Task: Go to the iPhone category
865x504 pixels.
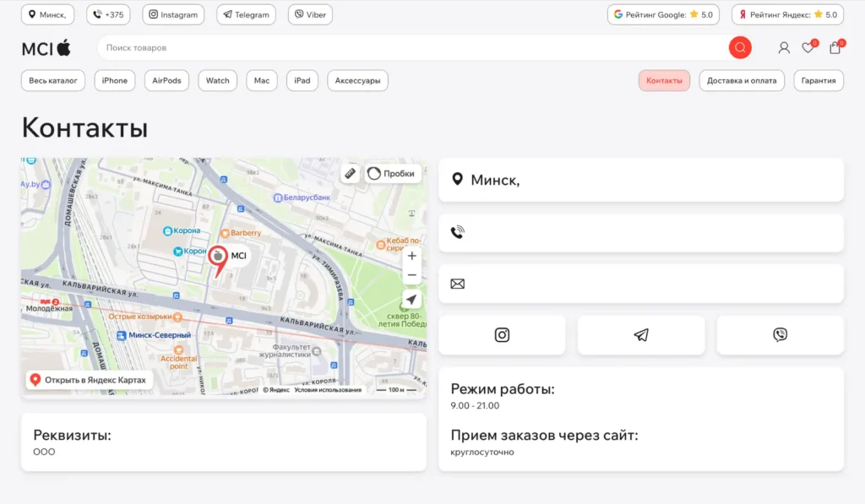Action: (x=115, y=81)
